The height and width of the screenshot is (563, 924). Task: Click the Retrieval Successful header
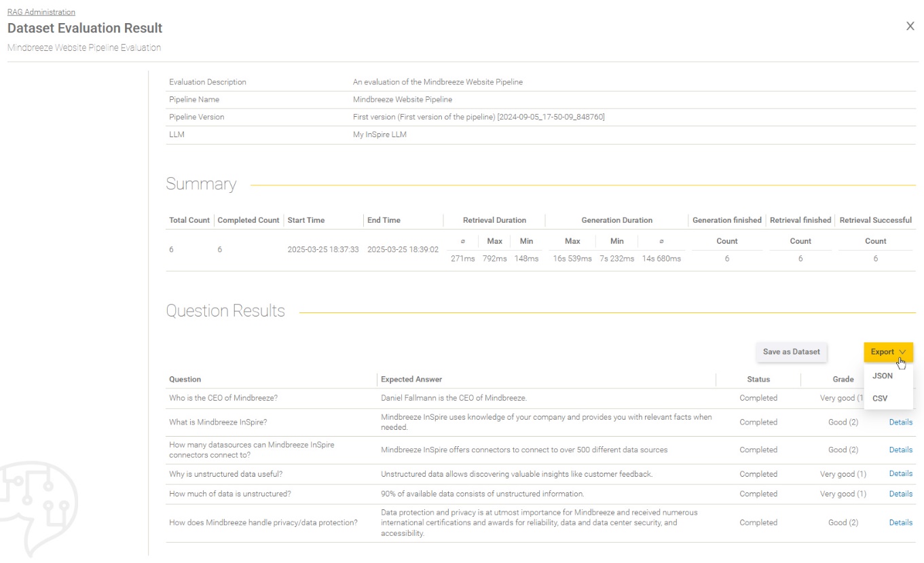[876, 220]
